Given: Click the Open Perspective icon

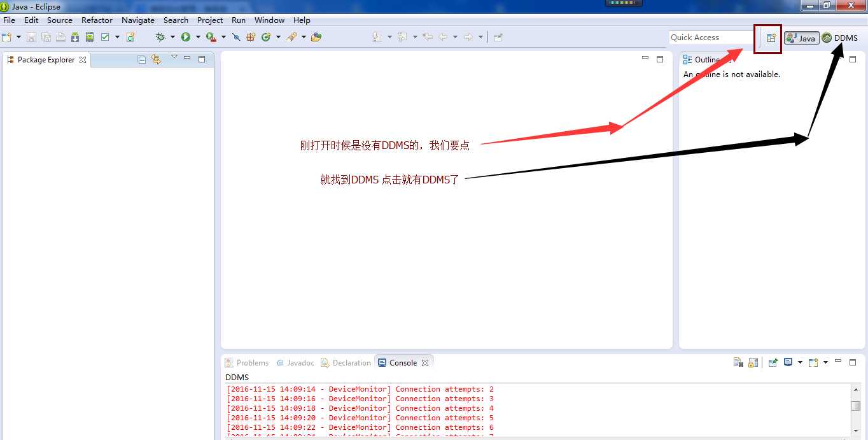Looking at the screenshot, I should click(x=771, y=38).
